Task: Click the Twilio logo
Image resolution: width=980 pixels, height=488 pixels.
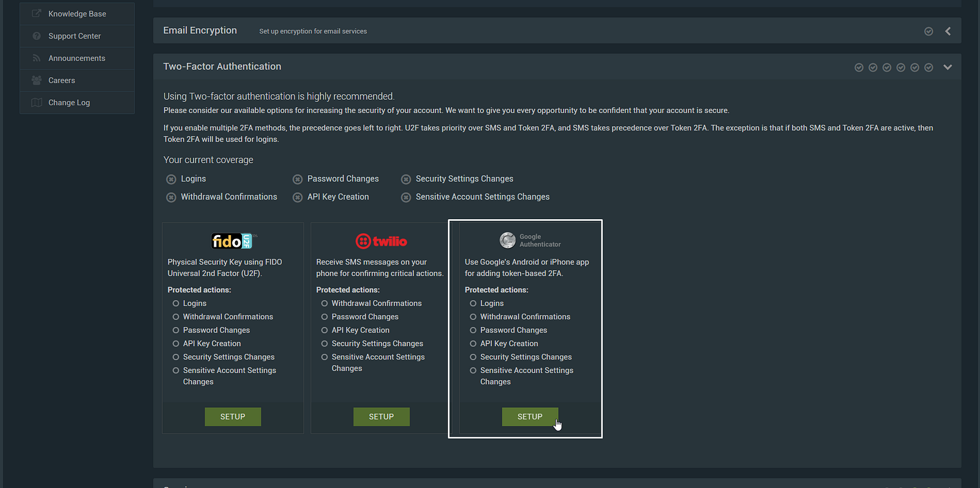Action: pos(381,241)
